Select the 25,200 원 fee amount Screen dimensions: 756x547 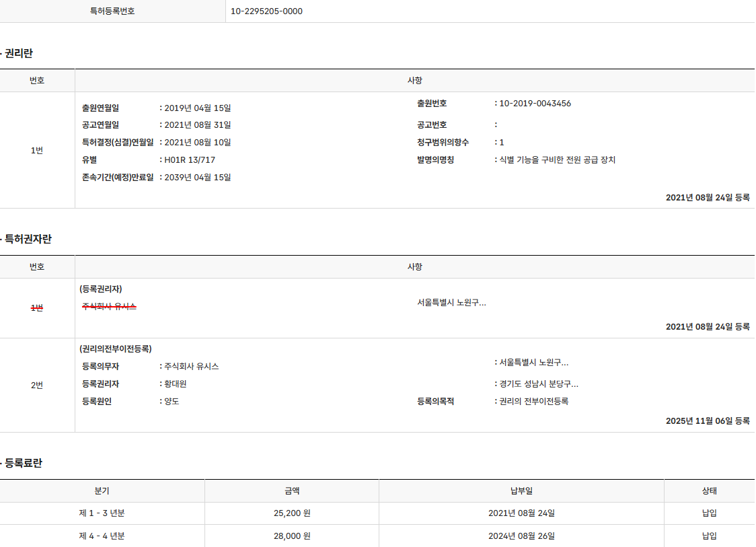[292, 513]
